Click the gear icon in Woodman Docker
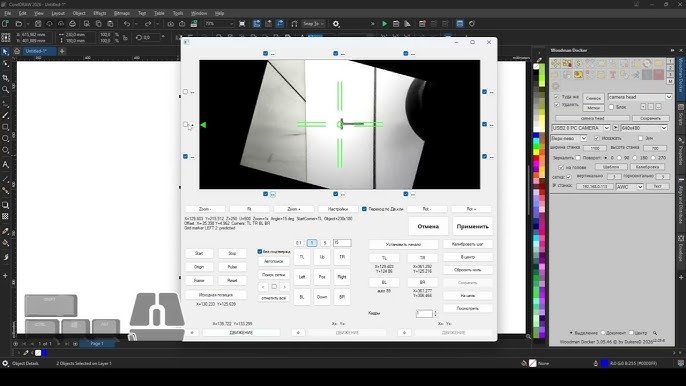Screen dimensions: 686x386 pos(556,86)
